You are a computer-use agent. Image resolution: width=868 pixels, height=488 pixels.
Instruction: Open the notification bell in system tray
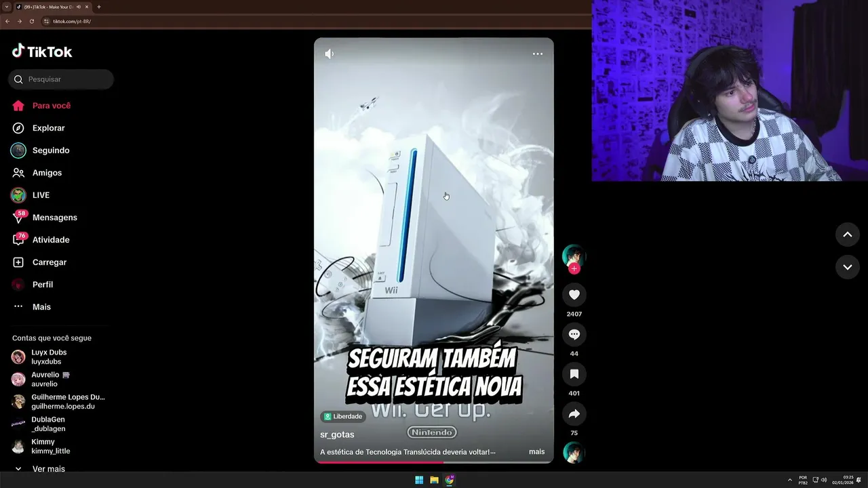coord(859,480)
